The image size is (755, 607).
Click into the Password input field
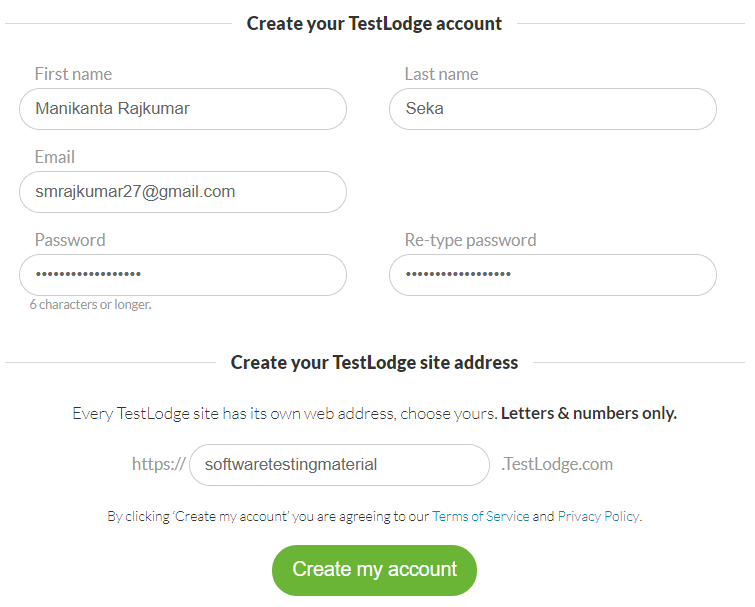click(183, 275)
